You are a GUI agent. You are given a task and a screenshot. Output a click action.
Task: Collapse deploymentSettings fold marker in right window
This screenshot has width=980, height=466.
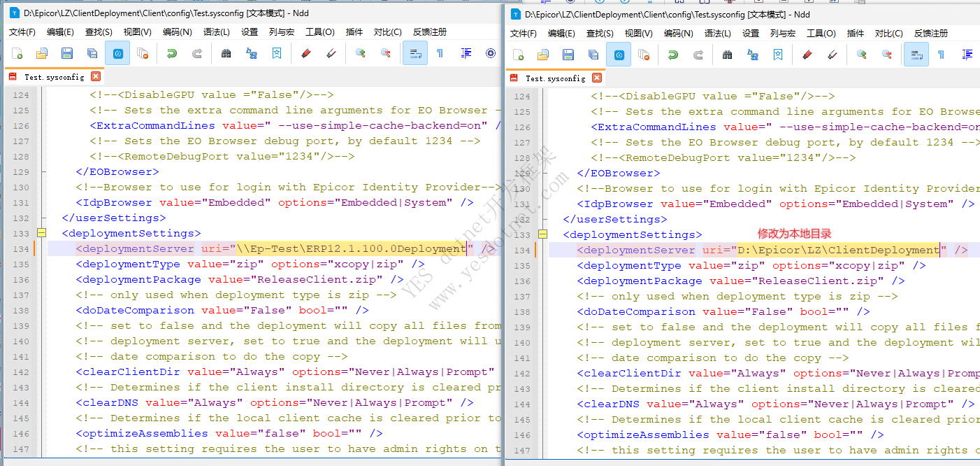542,234
